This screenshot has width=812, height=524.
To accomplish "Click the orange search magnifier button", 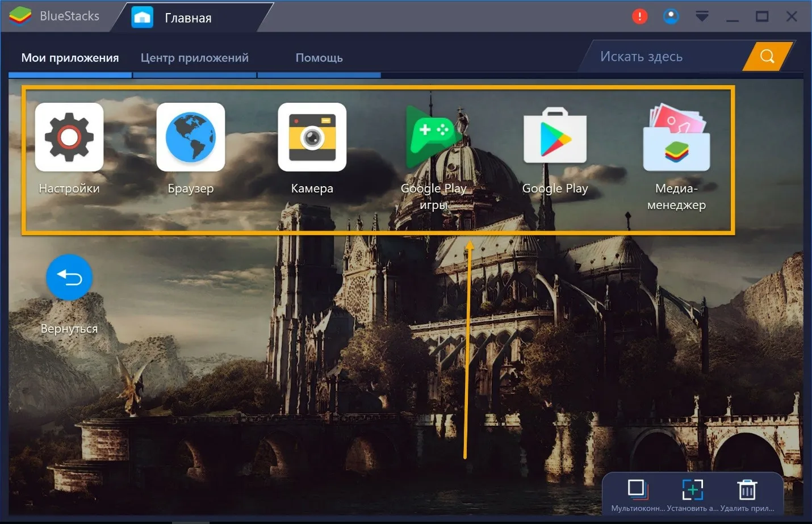I will coord(767,56).
